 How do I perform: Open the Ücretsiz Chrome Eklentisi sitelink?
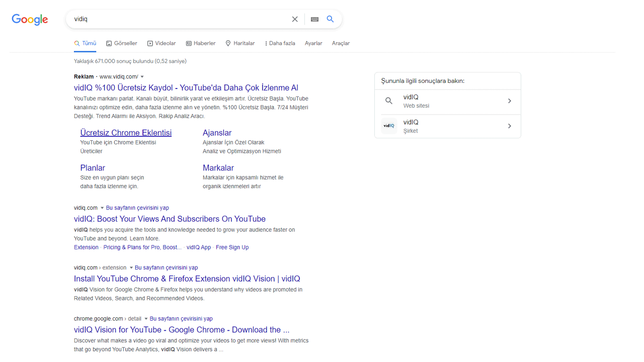click(x=126, y=133)
